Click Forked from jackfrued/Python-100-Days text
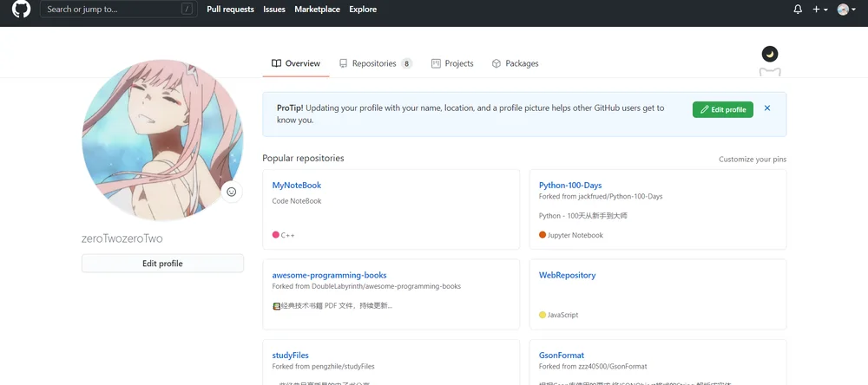This screenshot has width=868, height=385. (x=601, y=196)
